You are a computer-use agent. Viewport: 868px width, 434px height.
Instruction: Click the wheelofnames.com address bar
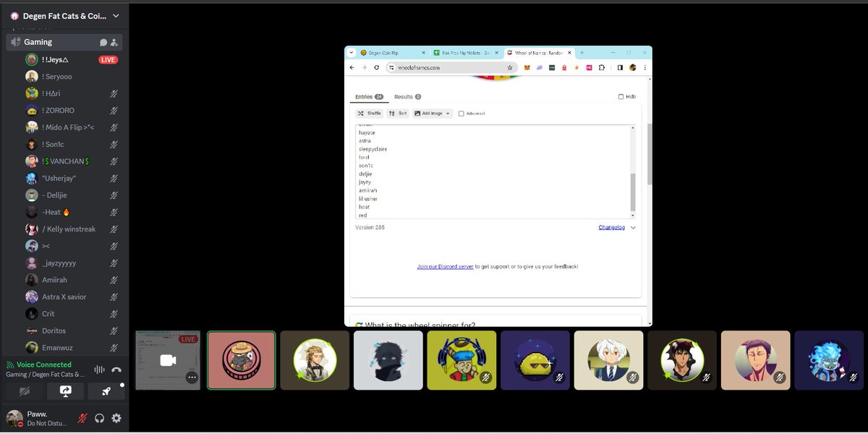tap(451, 67)
